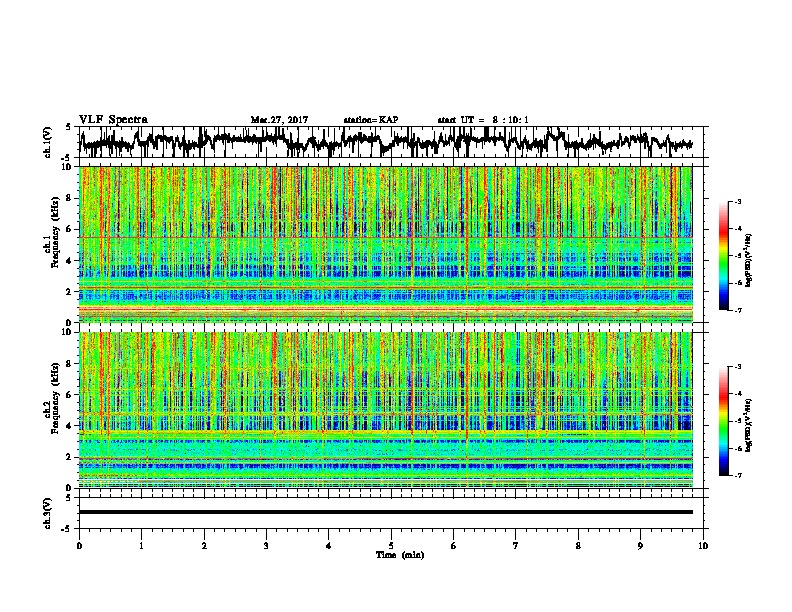792x612 pixels.
Task: Select the date text Mar.27, 2017
Action: 279,120
